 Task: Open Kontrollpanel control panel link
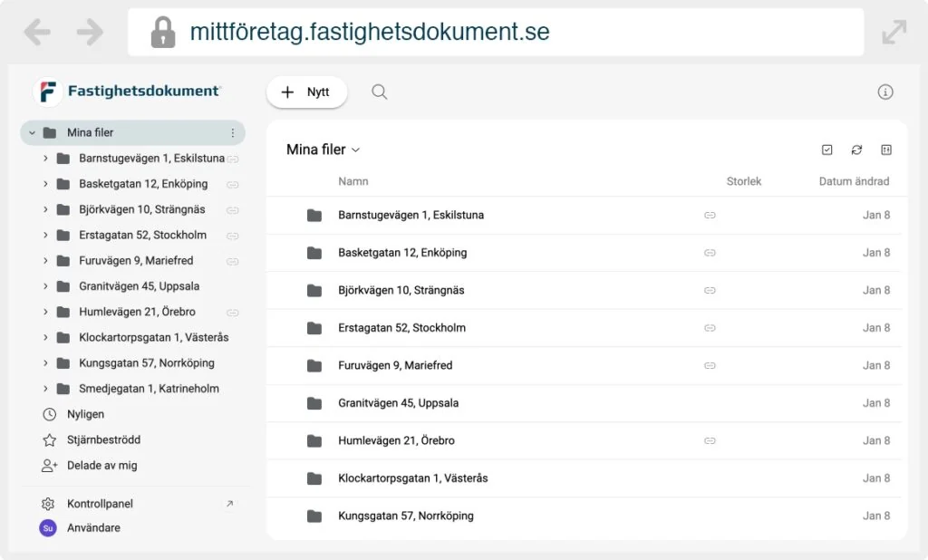pos(100,504)
